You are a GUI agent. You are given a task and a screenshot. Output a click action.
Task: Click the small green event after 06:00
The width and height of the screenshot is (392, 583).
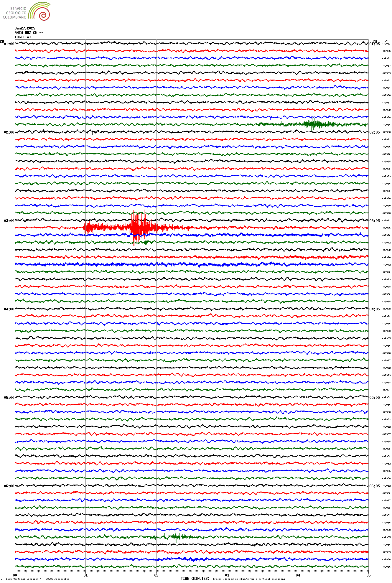(x=176, y=536)
